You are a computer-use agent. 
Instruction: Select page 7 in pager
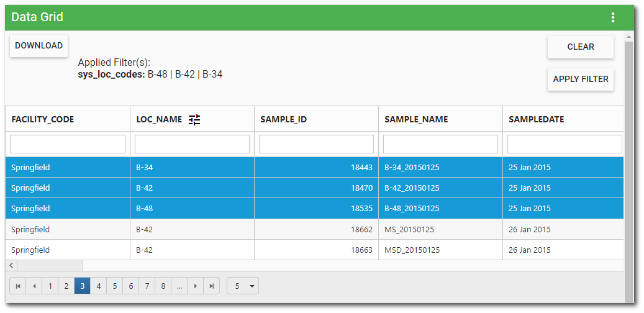click(x=147, y=286)
